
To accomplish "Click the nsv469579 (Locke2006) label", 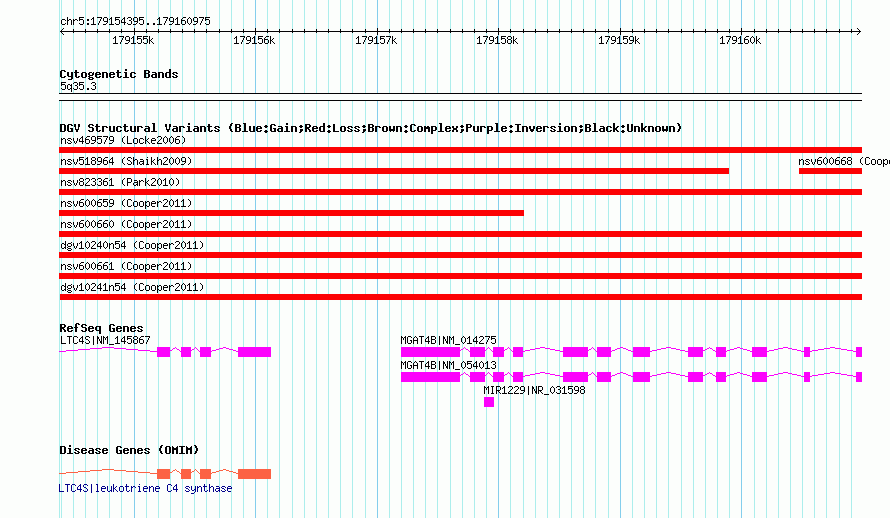I will click(x=123, y=140).
